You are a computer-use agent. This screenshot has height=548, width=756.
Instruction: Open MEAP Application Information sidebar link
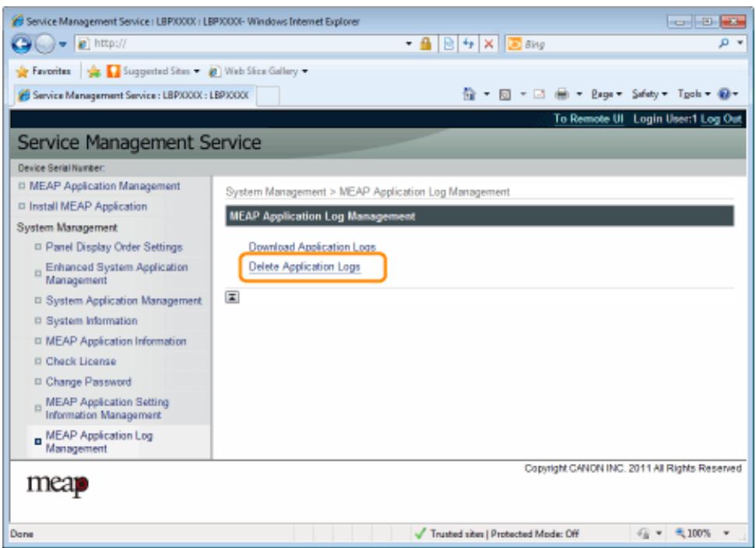[x=116, y=341]
